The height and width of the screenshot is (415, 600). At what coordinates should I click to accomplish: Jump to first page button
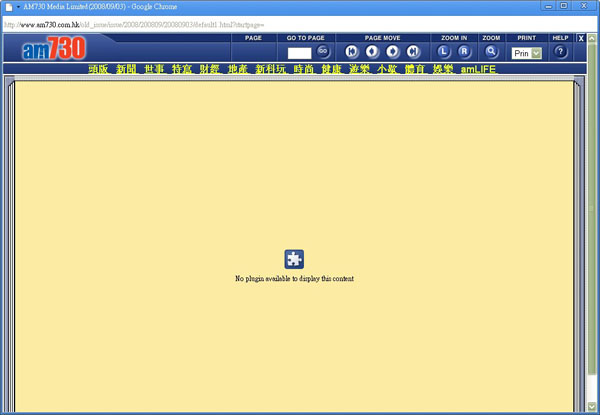[351, 51]
